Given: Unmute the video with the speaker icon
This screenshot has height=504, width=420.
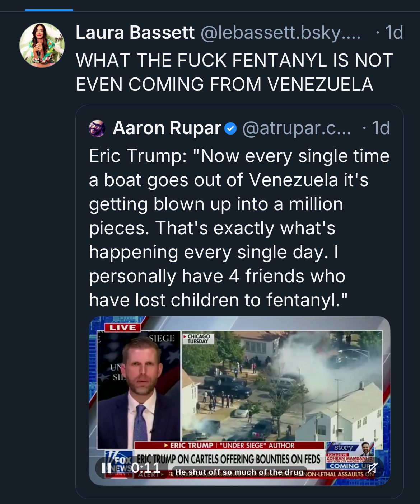Looking at the screenshot, I should coord(372,468).
